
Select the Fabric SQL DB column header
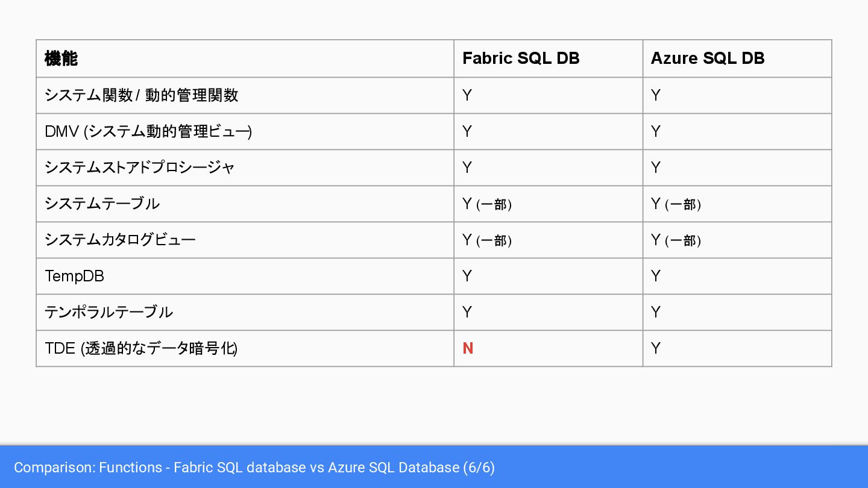pos(521,58)
